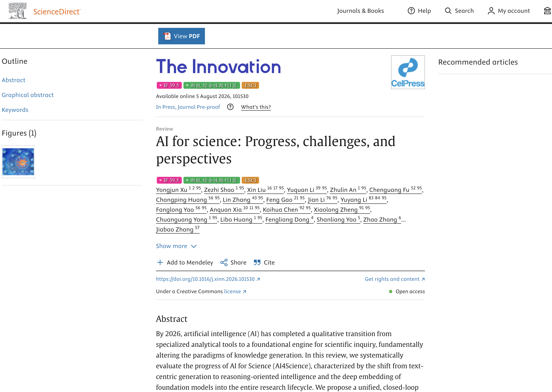Expand the green badge above the author list
The width and height of the screenshot is (552, 392).
tap(212, 180)
